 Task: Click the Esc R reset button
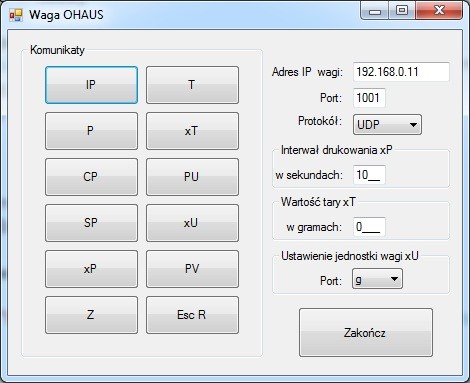click(192, 315)
